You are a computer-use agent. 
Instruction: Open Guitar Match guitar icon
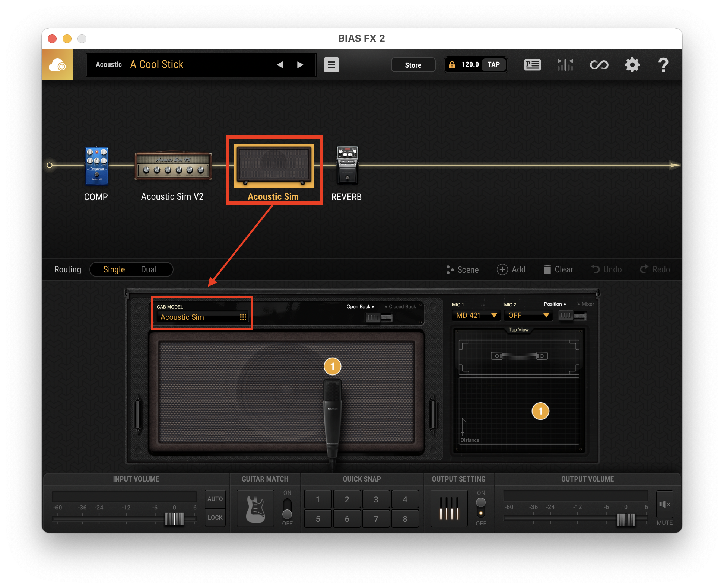pyautogui.click(x=255, y=508)
